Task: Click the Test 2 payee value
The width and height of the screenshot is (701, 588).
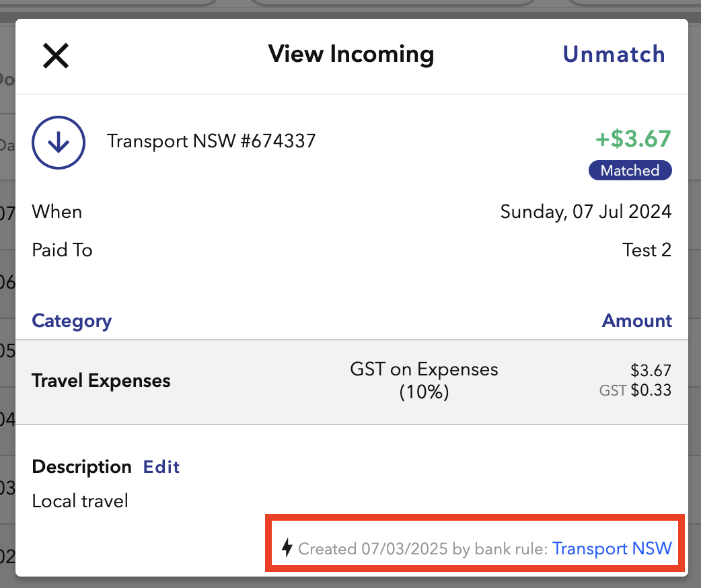Action: pos(647,250)
